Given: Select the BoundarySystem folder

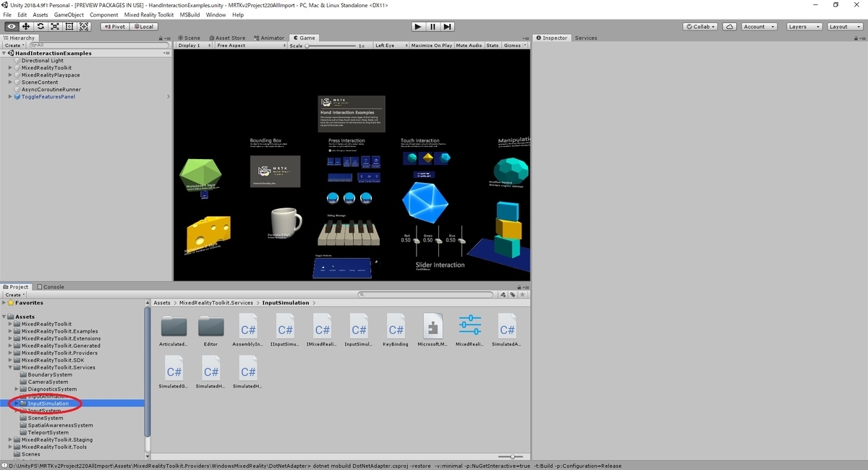Looking at the screenshot, I should click(x=50, y=375).
